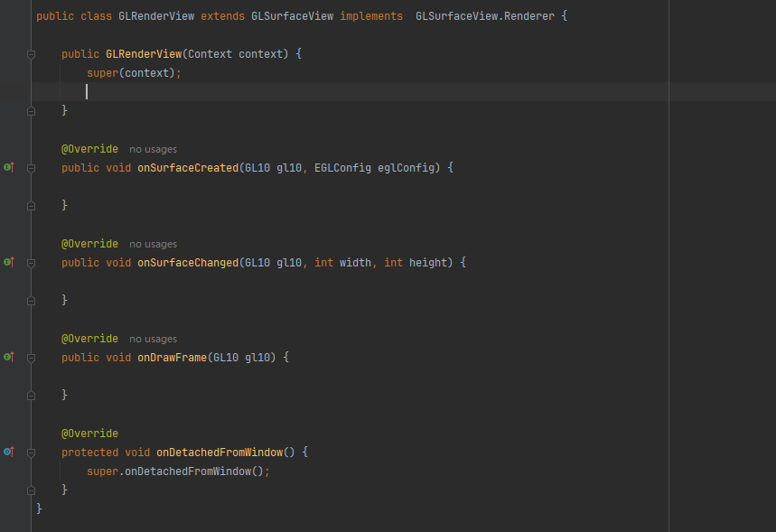Click the class name GLRenderView in the declaration
This screenshot has height=532, width=776.
click(156, 16)
